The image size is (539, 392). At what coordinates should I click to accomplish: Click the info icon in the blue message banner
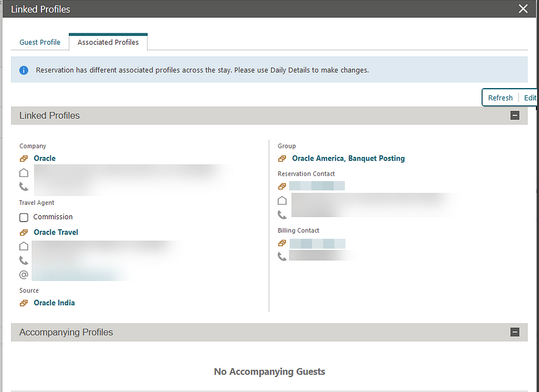tap(24, 69)
